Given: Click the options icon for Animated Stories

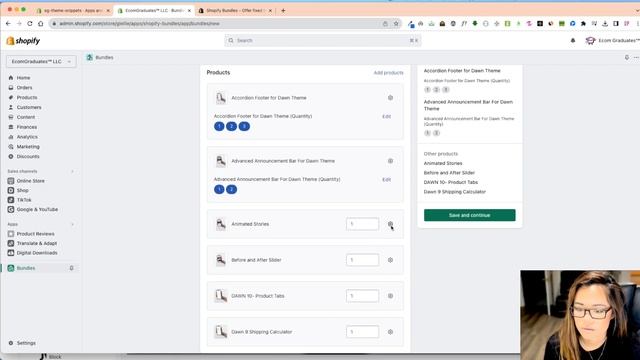Looking at the screenshot, I should pyautogui.click(x=390, y=224).
